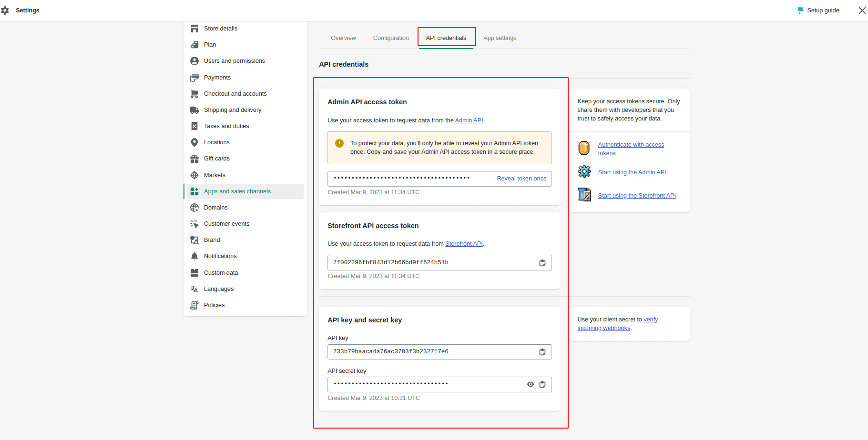Click the gear icon beside Admin API link

coord(584,171)
